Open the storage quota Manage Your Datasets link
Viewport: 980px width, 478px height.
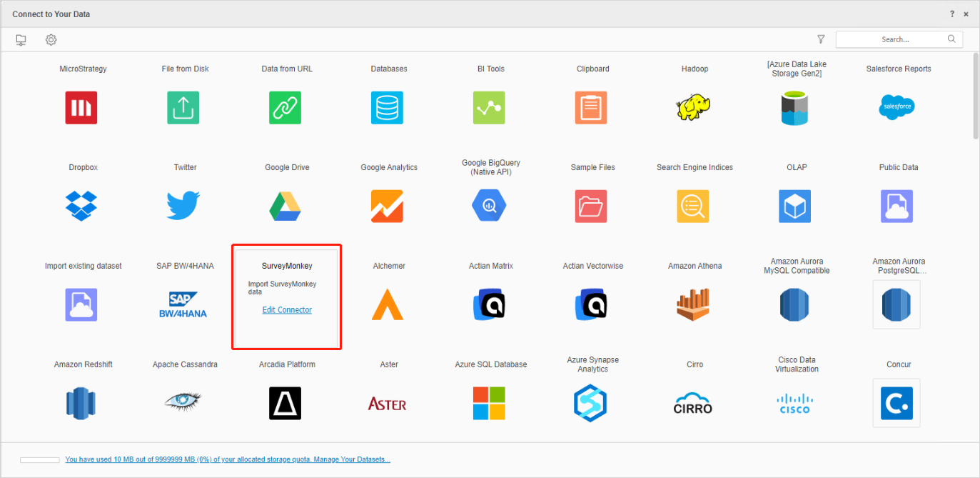(x=227, y=459)
